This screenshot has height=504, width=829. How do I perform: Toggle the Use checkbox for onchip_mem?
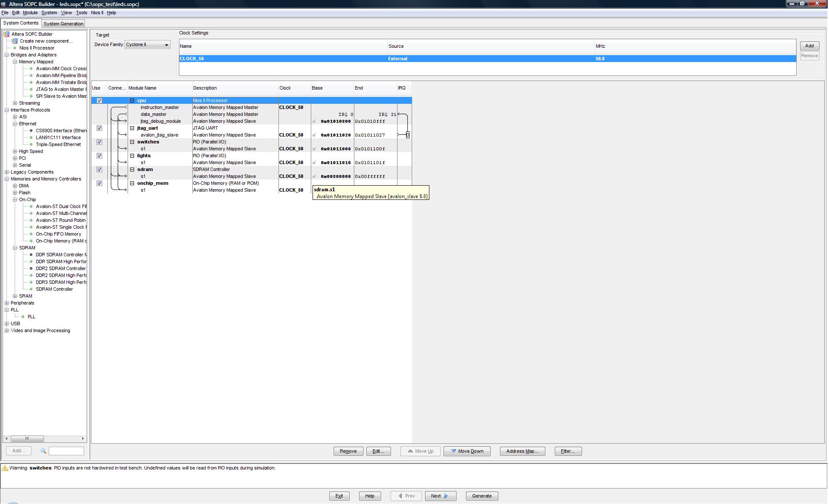pos(99,184)
